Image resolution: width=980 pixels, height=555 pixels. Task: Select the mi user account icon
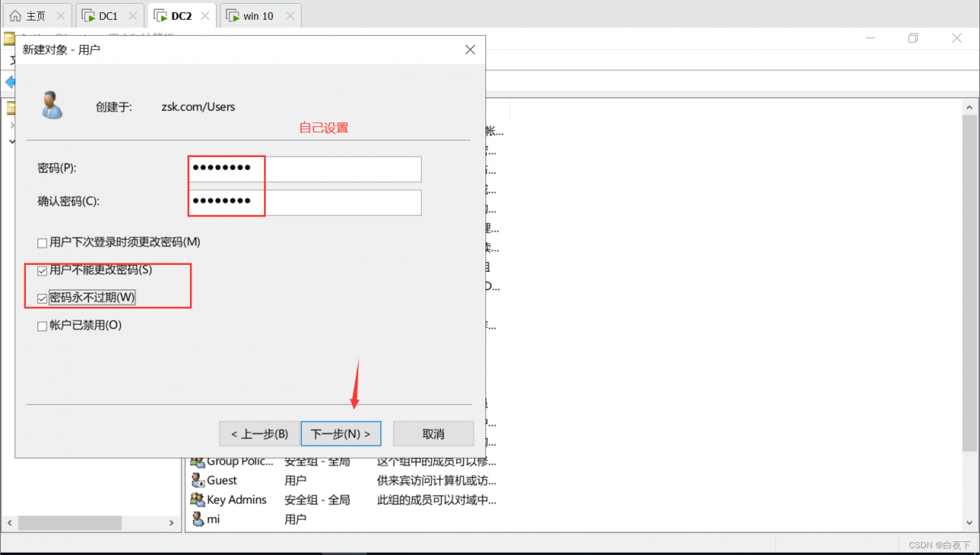pyautogui.click(x=198, y=518)
